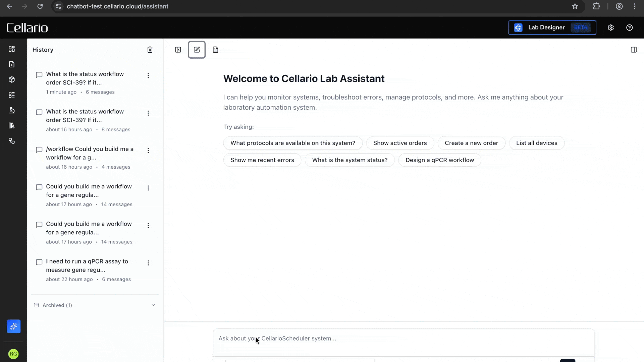Click the Lab Designer BETA button
Image resolution: width=644 pixels, height=362 pixels.
click(552, 27)
